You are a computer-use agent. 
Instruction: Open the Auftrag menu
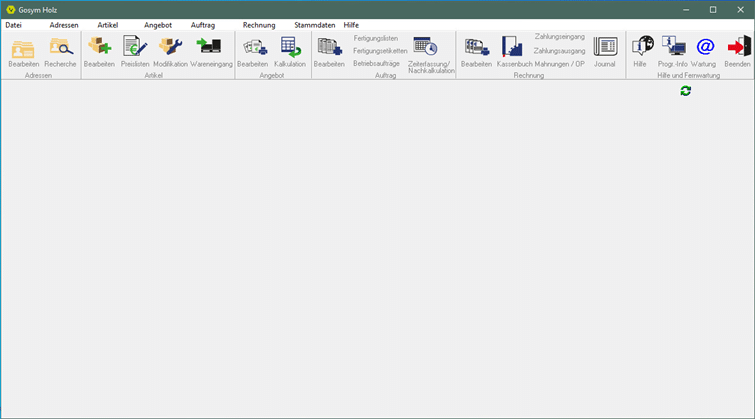(203, 25)
